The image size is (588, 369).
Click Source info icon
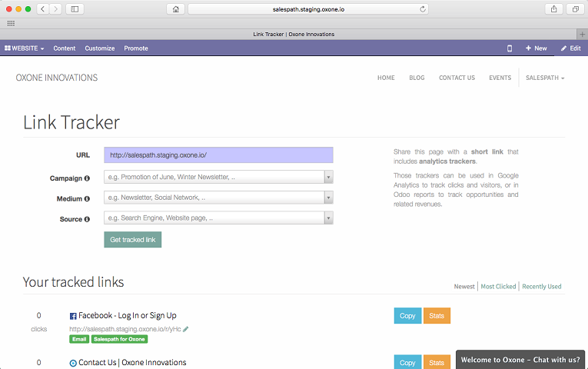click(87, 219)
